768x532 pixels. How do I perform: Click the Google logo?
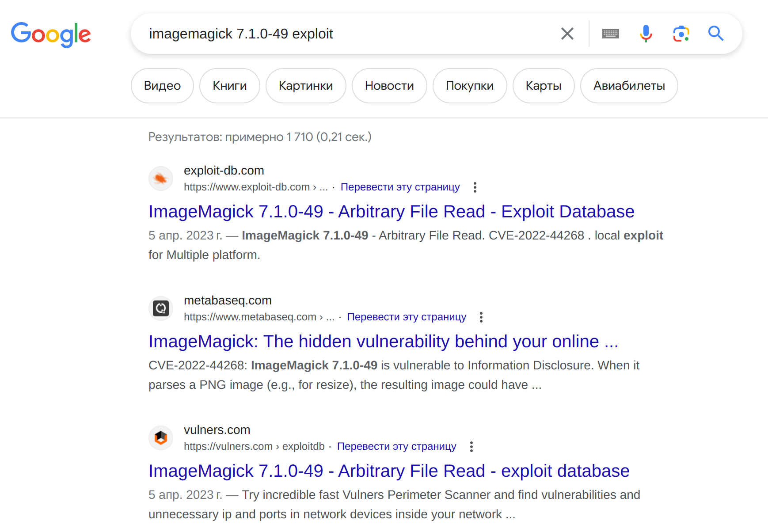51,34
